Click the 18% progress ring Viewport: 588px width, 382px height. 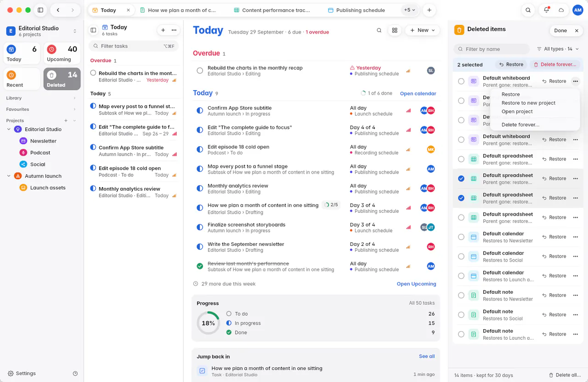[x=208, y=323]
